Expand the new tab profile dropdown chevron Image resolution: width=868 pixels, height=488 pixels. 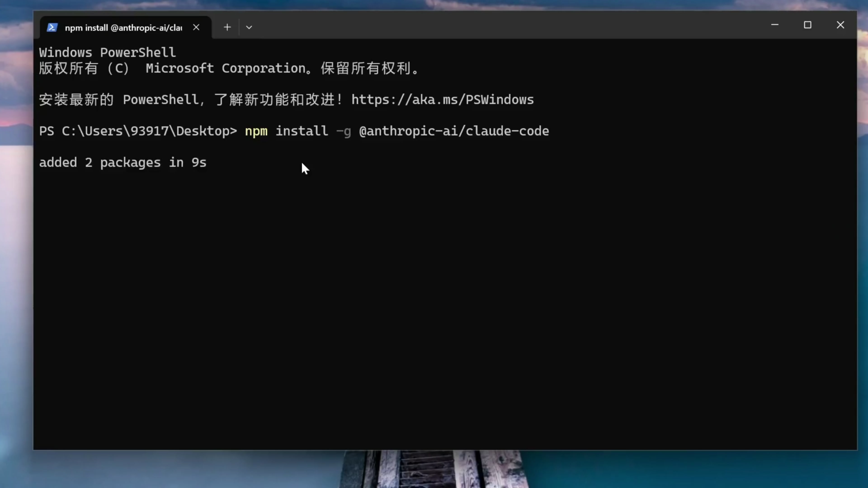[249, 27]
